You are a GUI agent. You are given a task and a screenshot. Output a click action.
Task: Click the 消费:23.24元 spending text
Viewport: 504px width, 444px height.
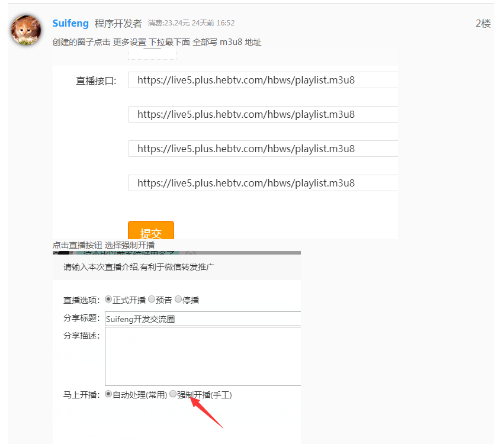pyautogui.click(x=169, y=24)
